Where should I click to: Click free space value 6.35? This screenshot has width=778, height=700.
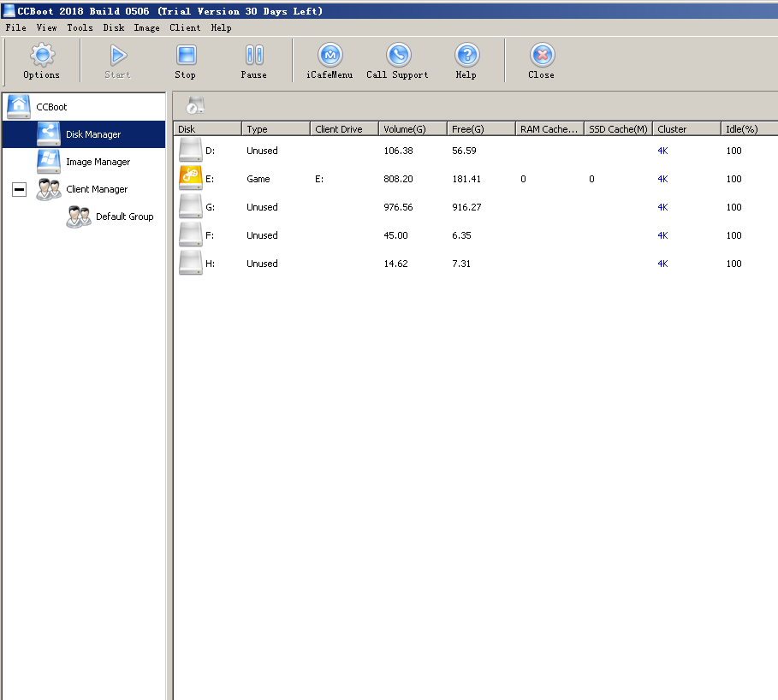[461, 235]
